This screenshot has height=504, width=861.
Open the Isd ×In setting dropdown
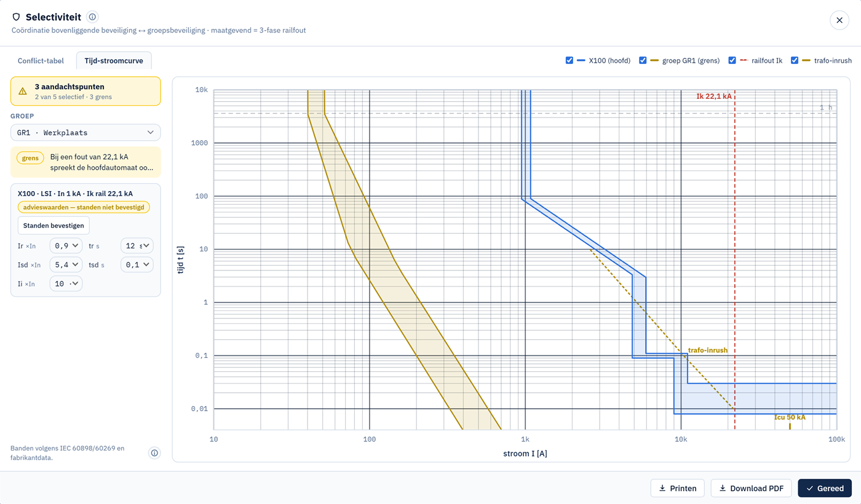click(66, 265)
